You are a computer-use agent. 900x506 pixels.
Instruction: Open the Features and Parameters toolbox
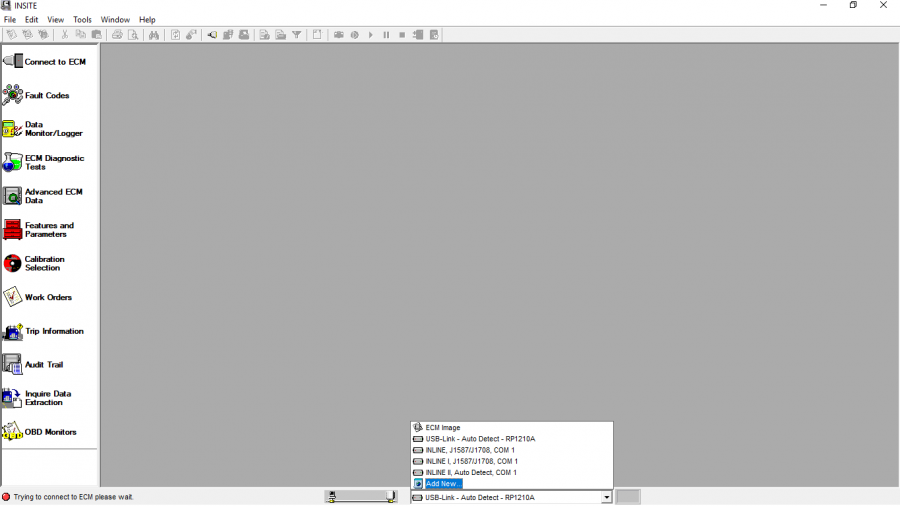tap(13, 230)
